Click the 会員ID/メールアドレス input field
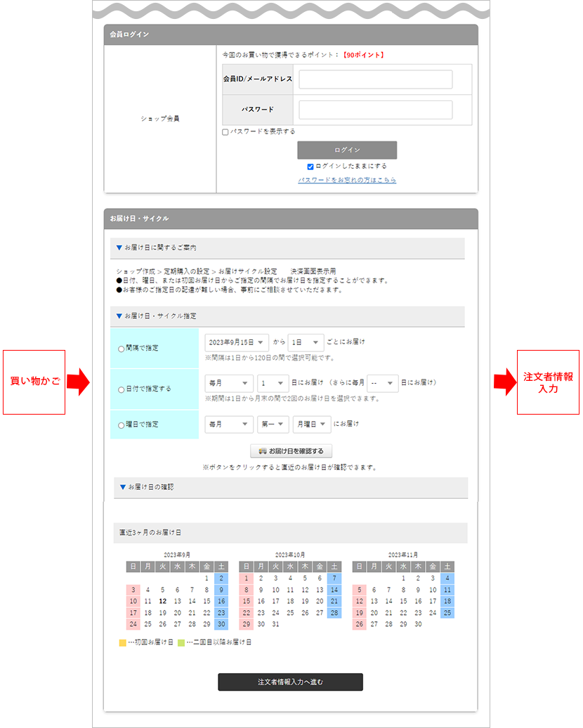The image size is (583, 728). pos(374,79)
